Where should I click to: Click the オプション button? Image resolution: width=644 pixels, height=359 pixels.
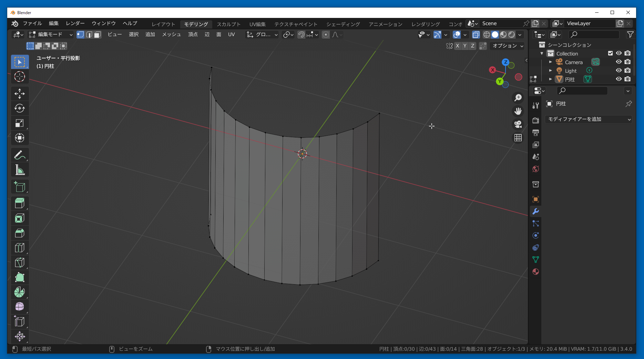click(x=508, y=46)
